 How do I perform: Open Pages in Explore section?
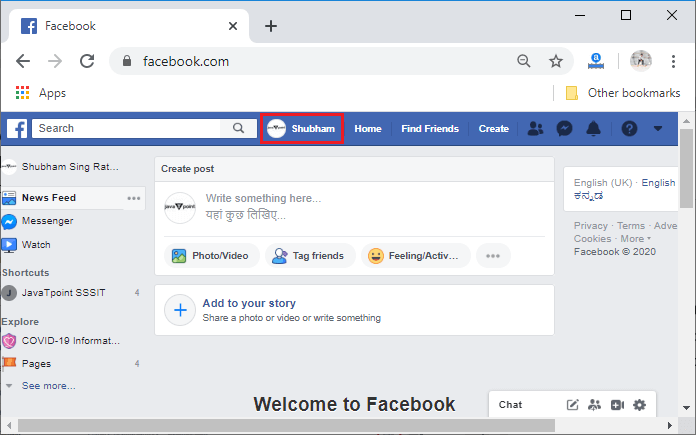point(36,364)
